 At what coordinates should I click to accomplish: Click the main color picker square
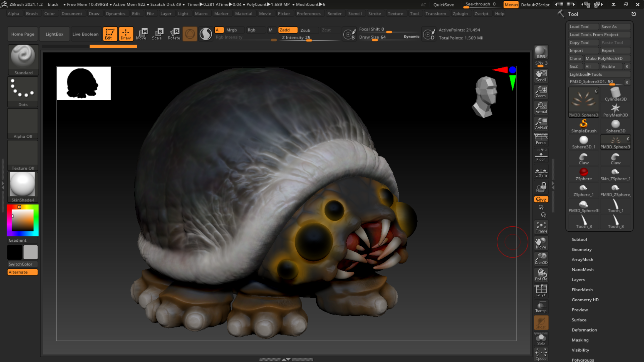[x=23, y=220]
